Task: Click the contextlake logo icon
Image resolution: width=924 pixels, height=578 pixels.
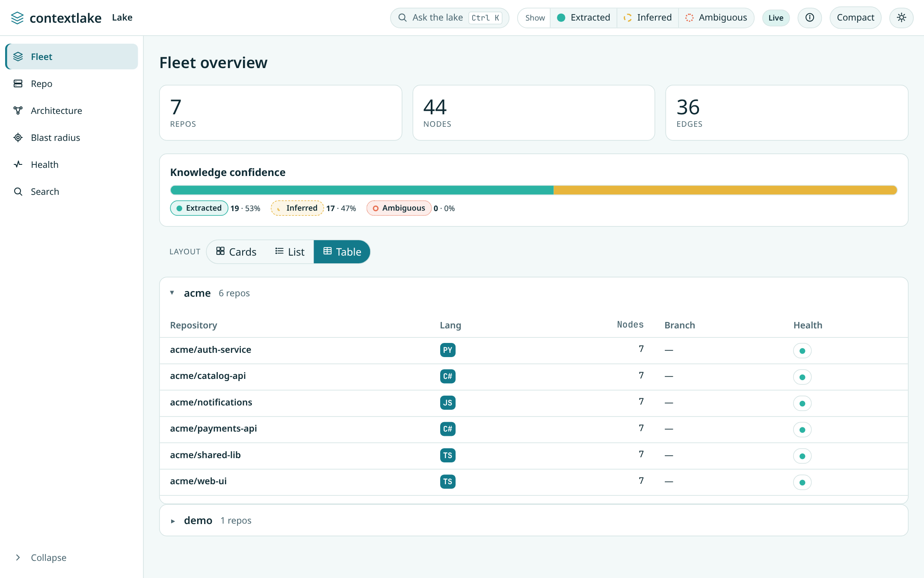Action: (x=17, y=18)
